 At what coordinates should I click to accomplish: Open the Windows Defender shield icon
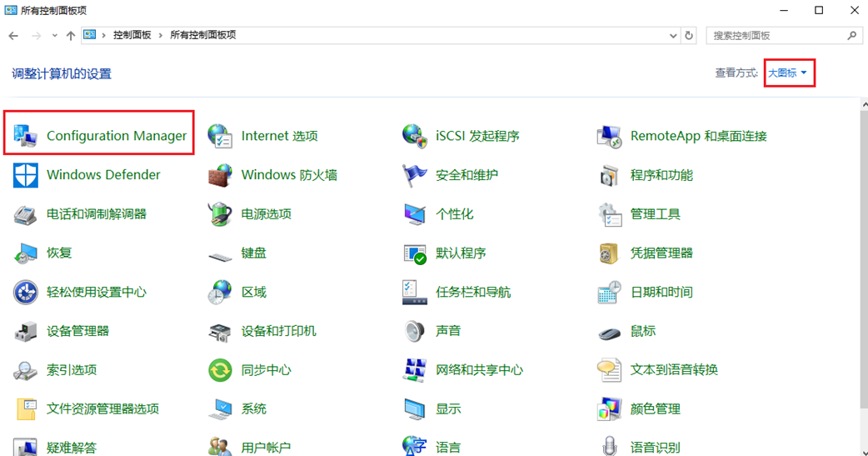[26, 175]
